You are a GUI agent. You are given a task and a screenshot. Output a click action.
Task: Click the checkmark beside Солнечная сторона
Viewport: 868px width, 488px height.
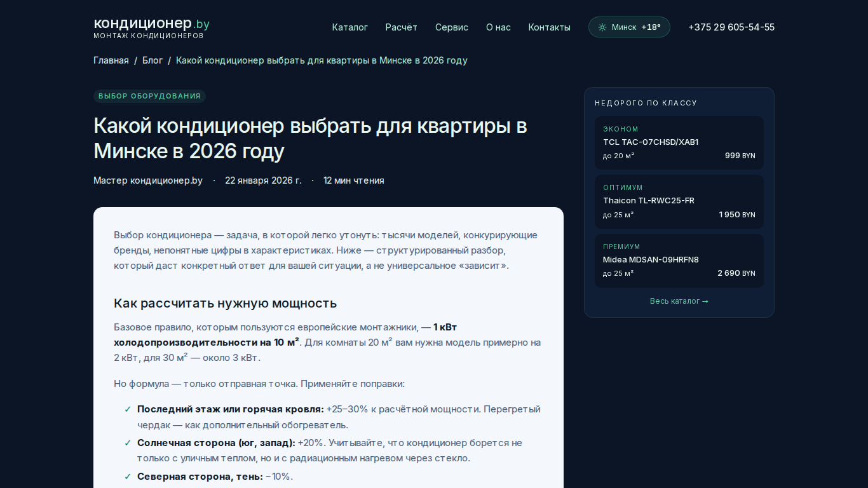[128, 443]
